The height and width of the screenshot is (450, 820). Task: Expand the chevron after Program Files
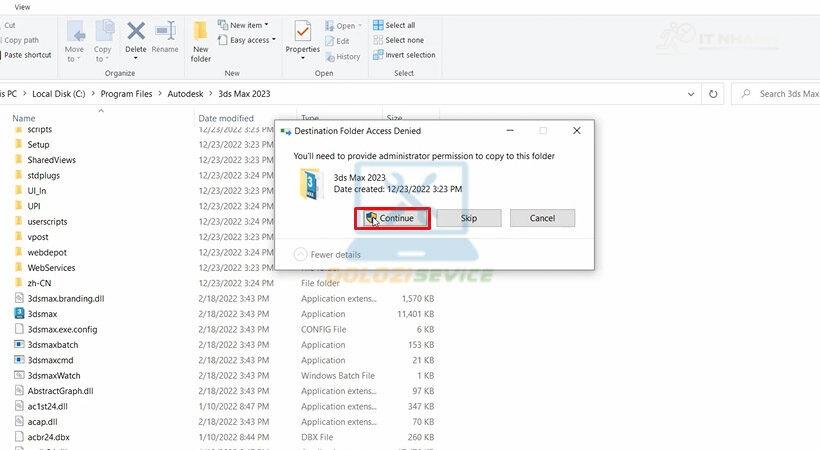160,94
